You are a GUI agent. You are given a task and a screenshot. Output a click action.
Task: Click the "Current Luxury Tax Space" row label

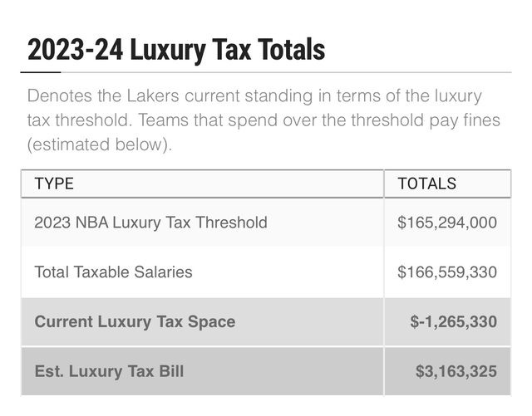tap(135, 321)
